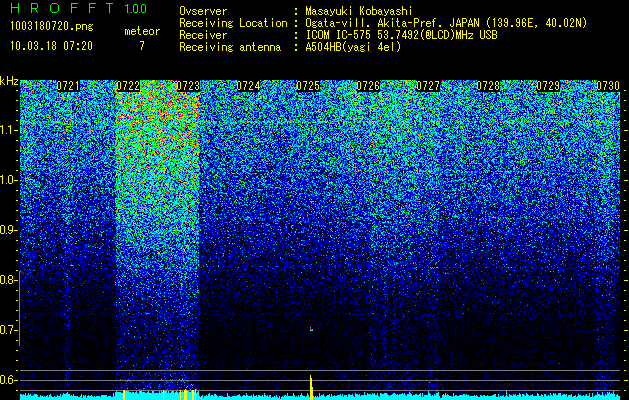Click the A504HB(yagi 4el) antenna text
Image resolution: width=629 pixels, height=400 pixels.
[353, 47]
